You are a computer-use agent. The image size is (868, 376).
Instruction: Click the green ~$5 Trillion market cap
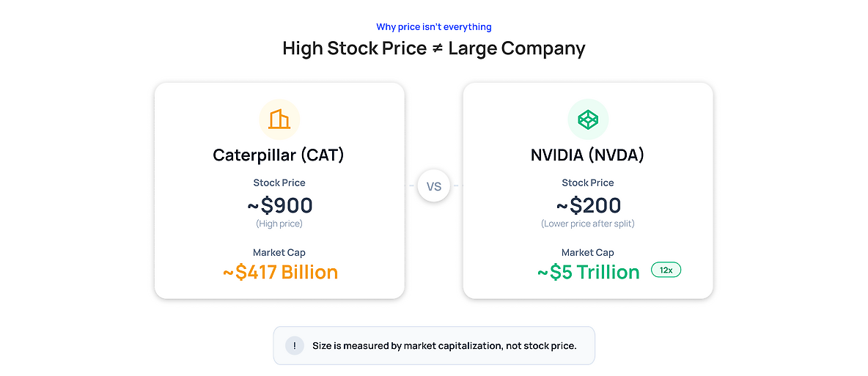point(589,272)
